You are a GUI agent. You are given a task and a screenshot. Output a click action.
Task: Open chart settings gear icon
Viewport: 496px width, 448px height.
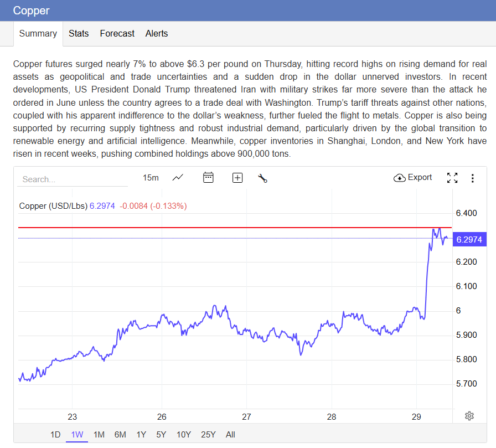[469, 416]
